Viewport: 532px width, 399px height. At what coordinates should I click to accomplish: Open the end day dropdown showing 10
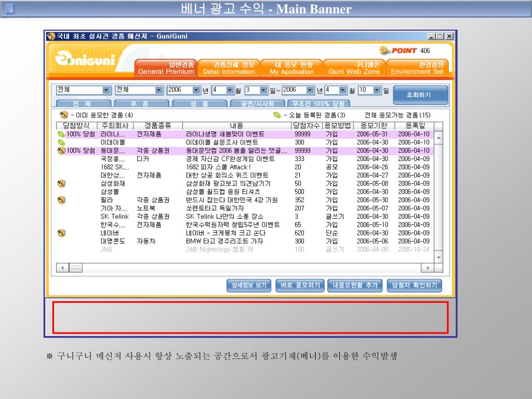tap(377, 90)
